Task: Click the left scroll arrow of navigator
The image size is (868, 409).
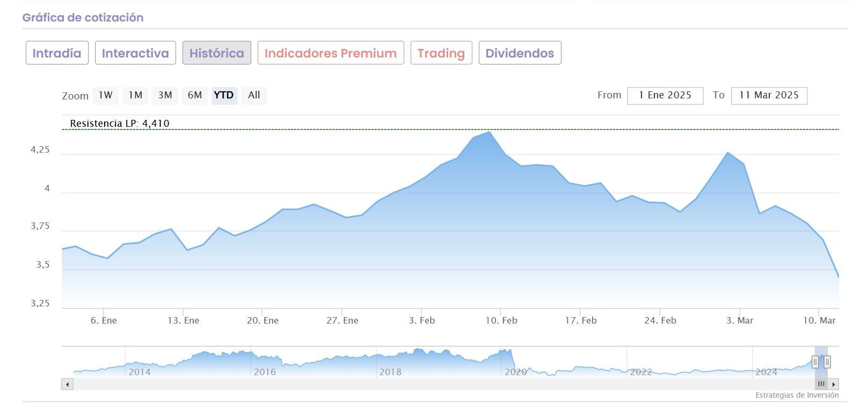Action: pos(67,384)
